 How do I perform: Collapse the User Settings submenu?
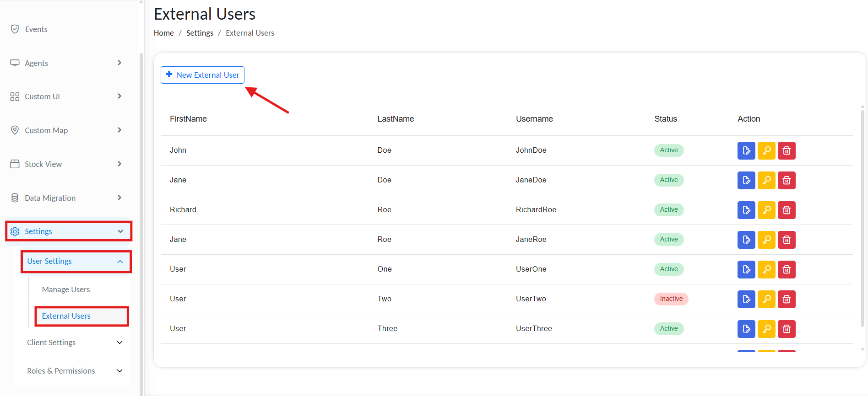click(76, 262)
